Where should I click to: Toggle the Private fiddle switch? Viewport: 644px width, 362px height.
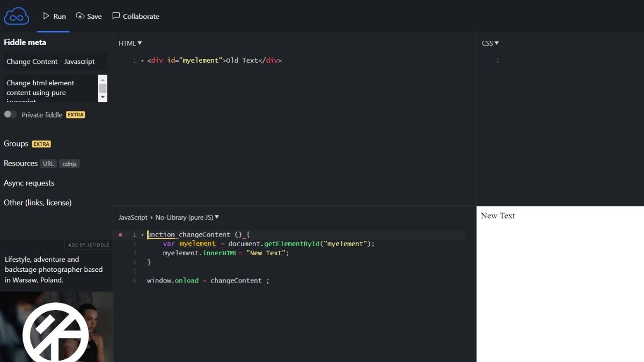pyautogui.click(x=11, y=115)
